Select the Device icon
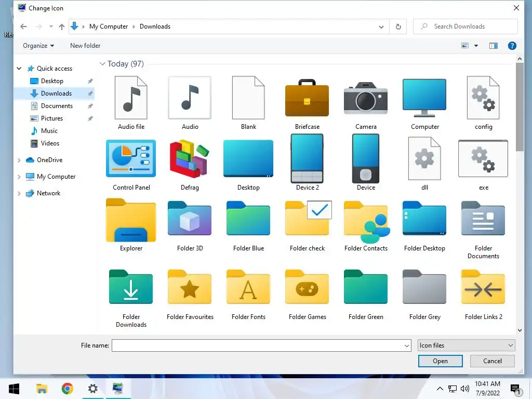Screen dimensions: 532x399 (366, 158)
